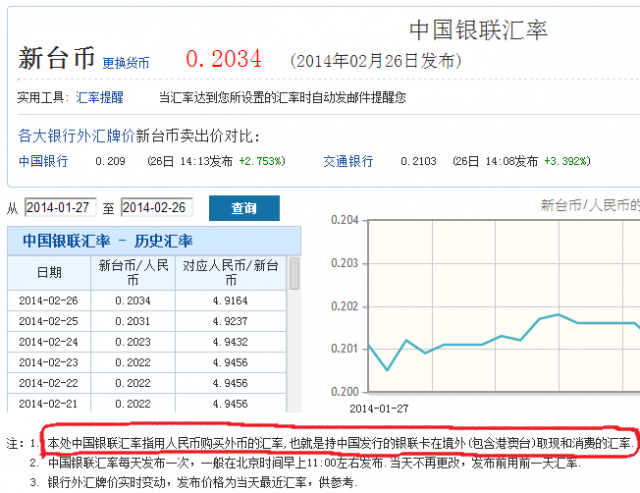
Task: Click the 交通银行 link
Action: click(x=348, y=161)
